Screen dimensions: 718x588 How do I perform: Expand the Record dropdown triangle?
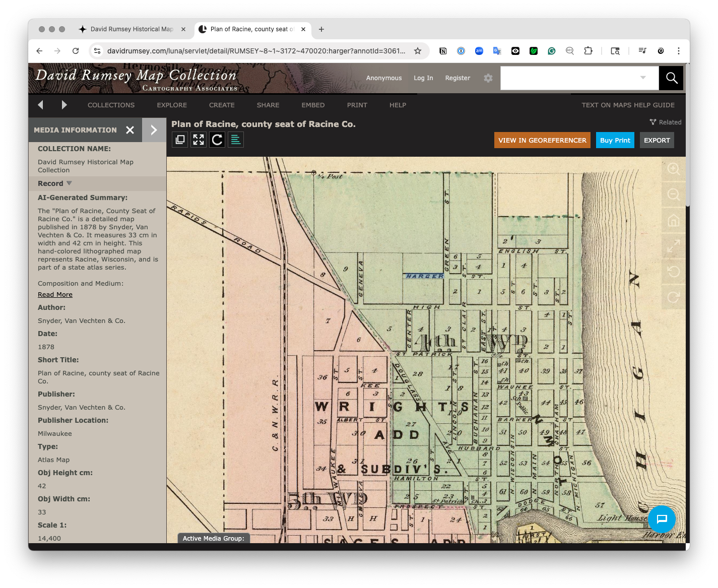point(70,183)
